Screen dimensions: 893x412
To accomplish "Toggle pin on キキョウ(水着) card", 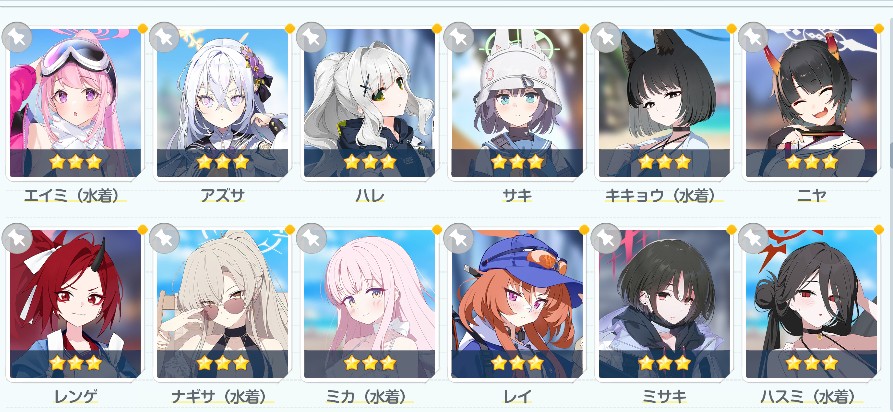I will click(605, 38).
